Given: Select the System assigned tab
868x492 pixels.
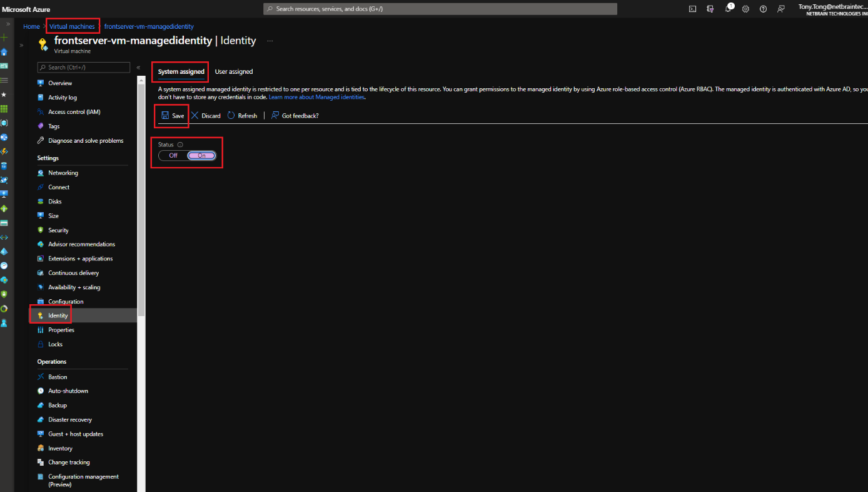Looking at the screenshot, I should [x=181, y=72].
